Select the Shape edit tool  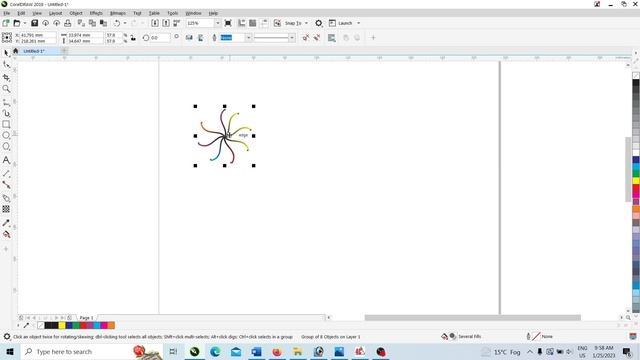(6, 65)
